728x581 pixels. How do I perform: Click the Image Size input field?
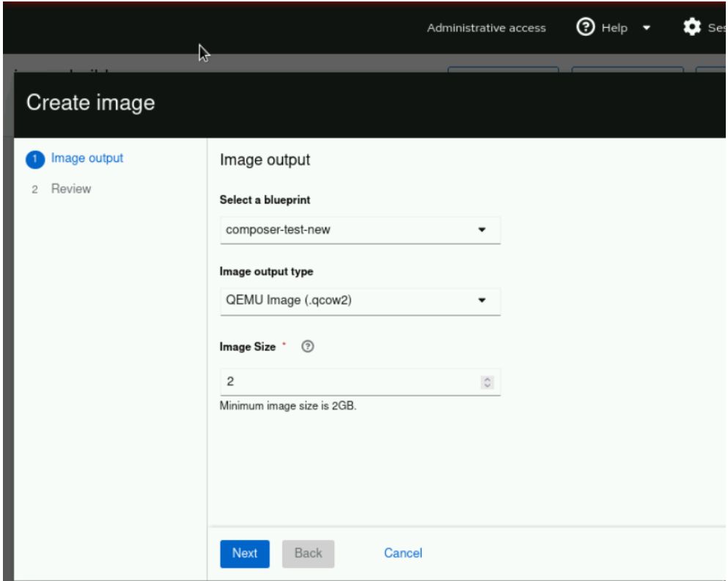[360, 382]
